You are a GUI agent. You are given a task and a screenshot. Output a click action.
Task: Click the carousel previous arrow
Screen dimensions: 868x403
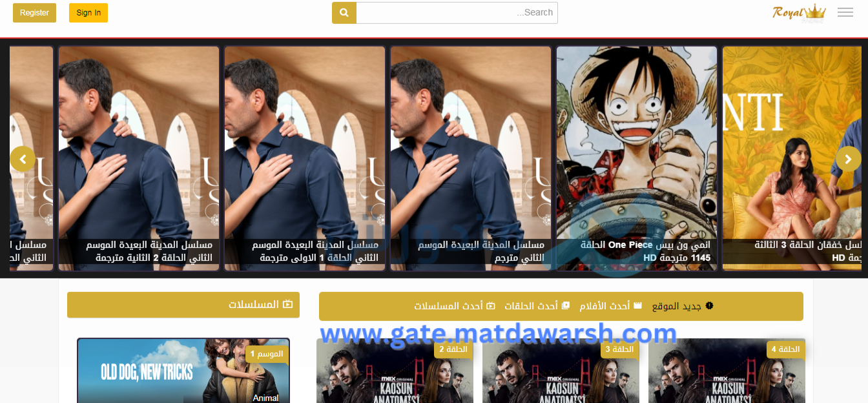coord(23,158)
